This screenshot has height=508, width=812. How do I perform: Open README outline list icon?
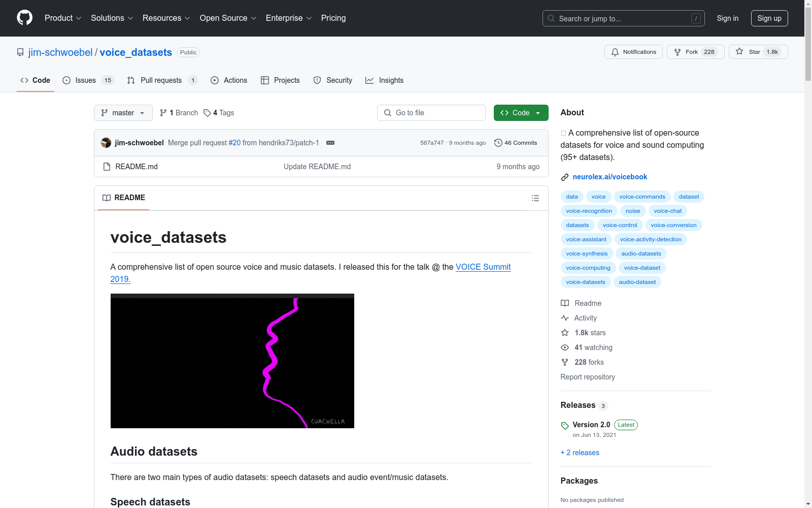click(535, 198)
